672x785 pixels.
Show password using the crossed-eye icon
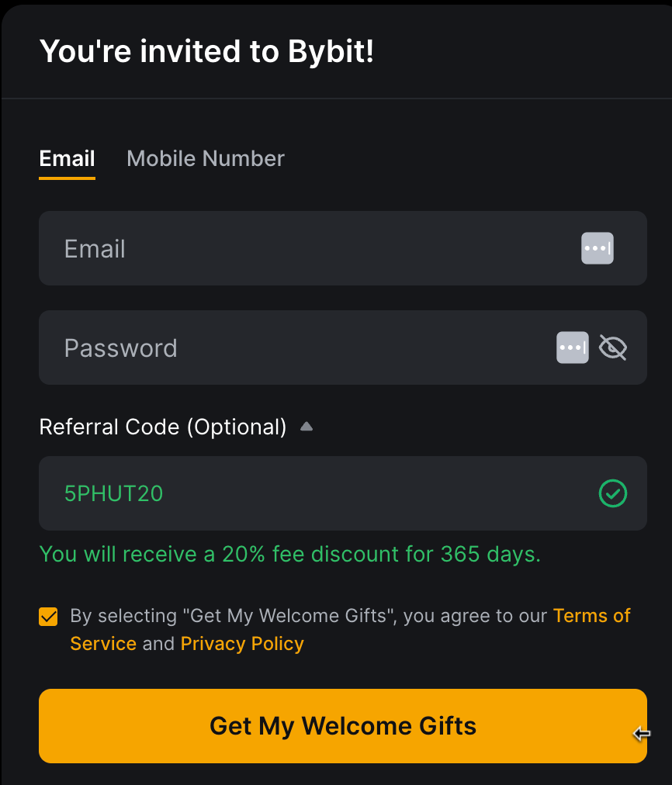[x=612, y=348]
